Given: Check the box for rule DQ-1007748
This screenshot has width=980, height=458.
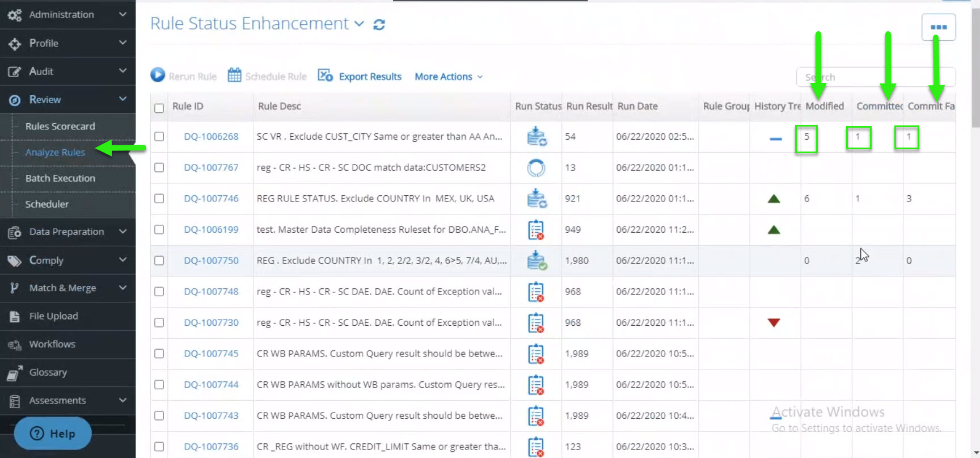Looking at the screenshot, I should pyautogui.click(x=159, y=292).
